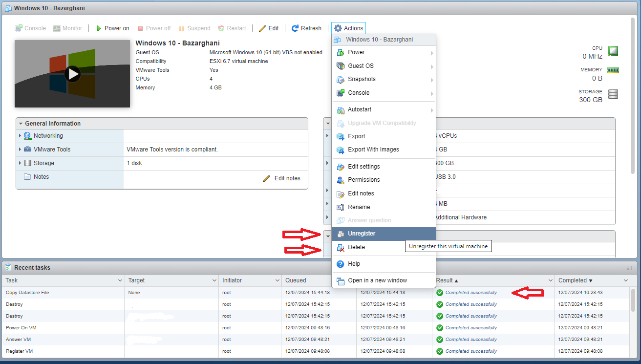Open Edit settings in Actions menu

(384, 167)
